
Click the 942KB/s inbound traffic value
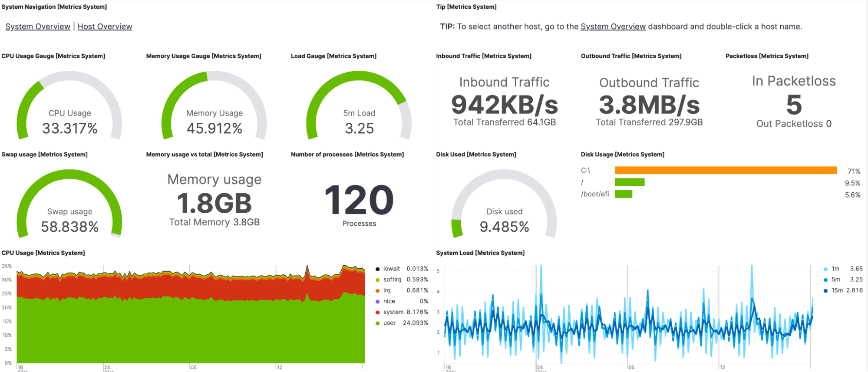(x=504, y=105)
